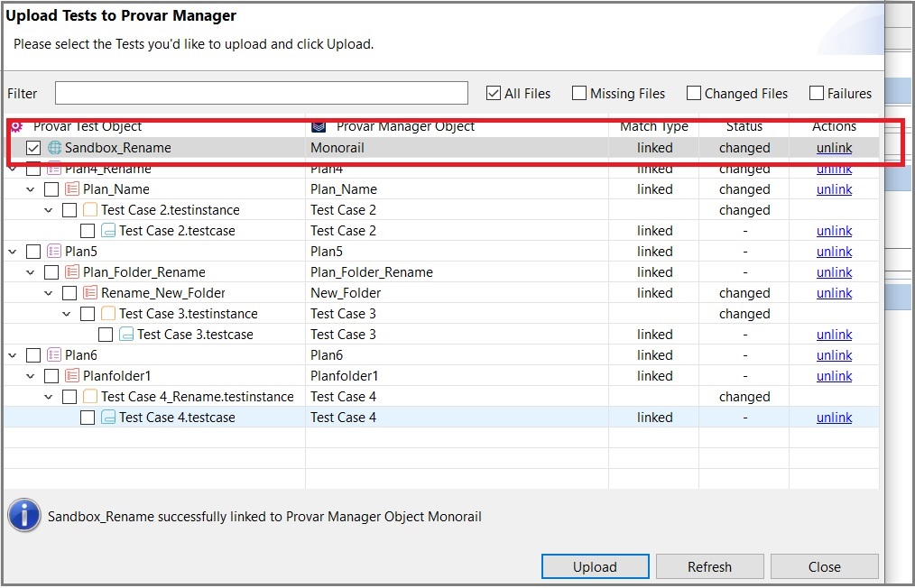This screenshot has width=915, height=588.
Task: Click the Provar Manager Object header icon
Action: click(319, 126)
